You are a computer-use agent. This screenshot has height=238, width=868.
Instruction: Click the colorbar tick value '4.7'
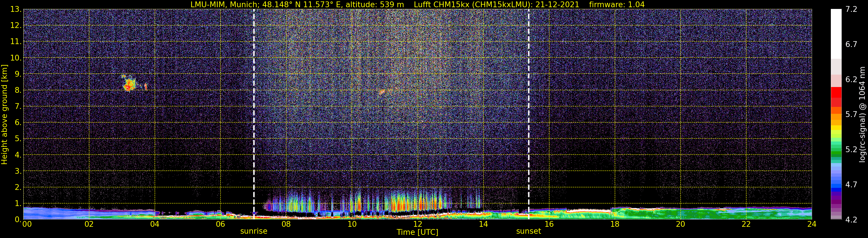point(851,185)
